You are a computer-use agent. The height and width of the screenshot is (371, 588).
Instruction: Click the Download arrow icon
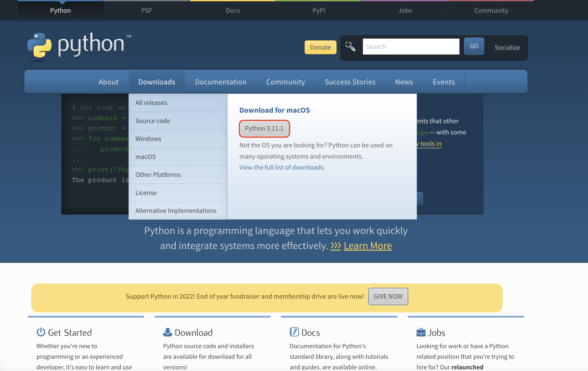tap(167, 332)
